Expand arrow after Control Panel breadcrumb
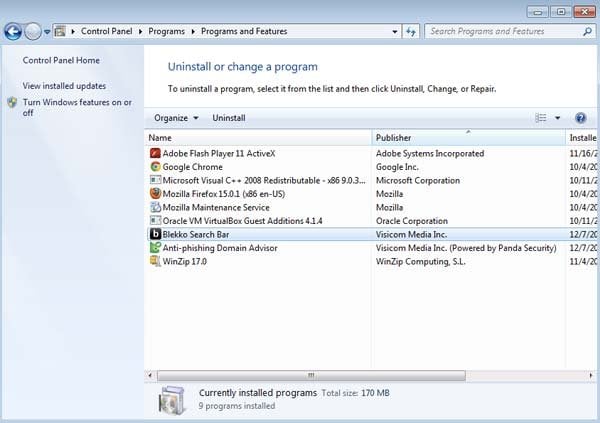 point(140,32)
